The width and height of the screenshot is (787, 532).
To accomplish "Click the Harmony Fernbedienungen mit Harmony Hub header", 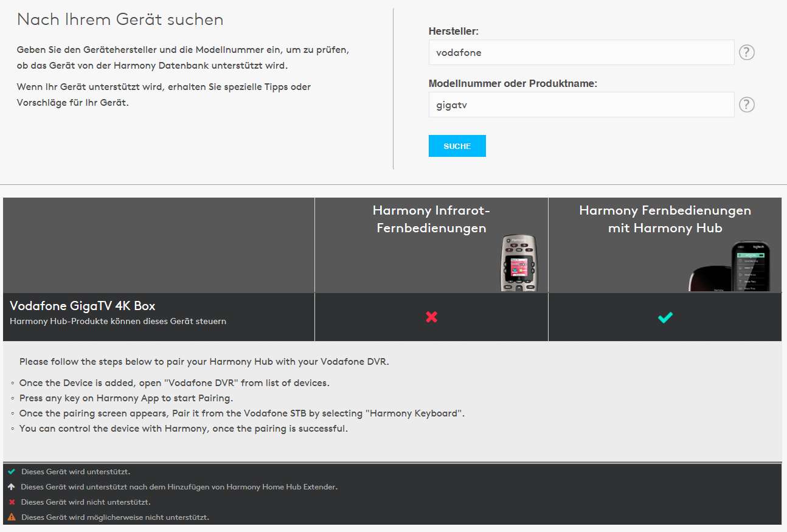I will point(665,219).
